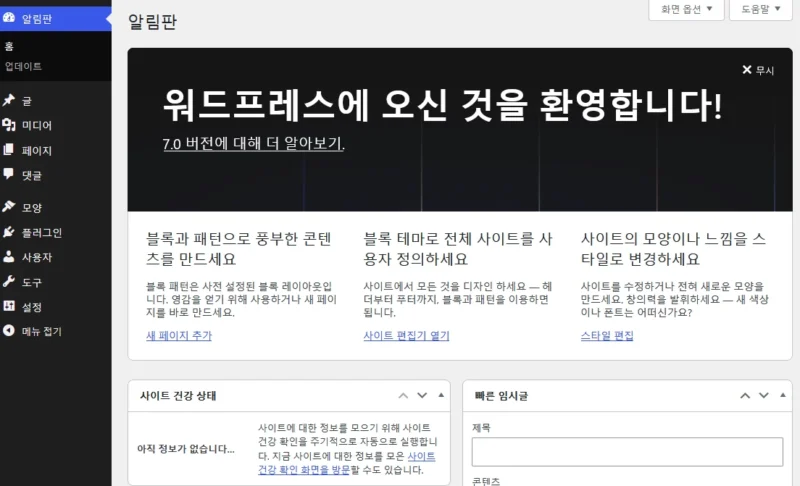Open the 글 posts menu
Image resolution: width=800 pixels, height=486 pixels.
(56, 101)
